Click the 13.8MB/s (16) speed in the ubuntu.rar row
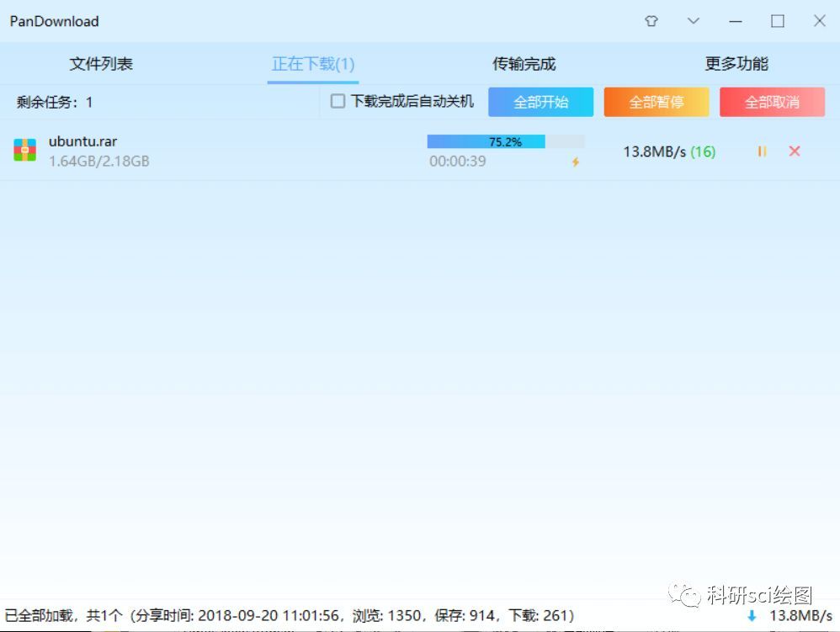 [x=669, y=151]
